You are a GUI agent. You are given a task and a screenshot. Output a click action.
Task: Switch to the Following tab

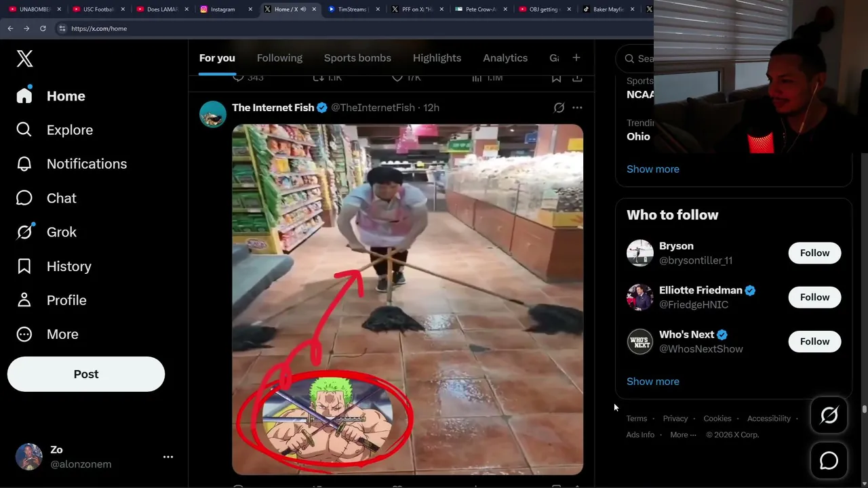click(279, 58)
